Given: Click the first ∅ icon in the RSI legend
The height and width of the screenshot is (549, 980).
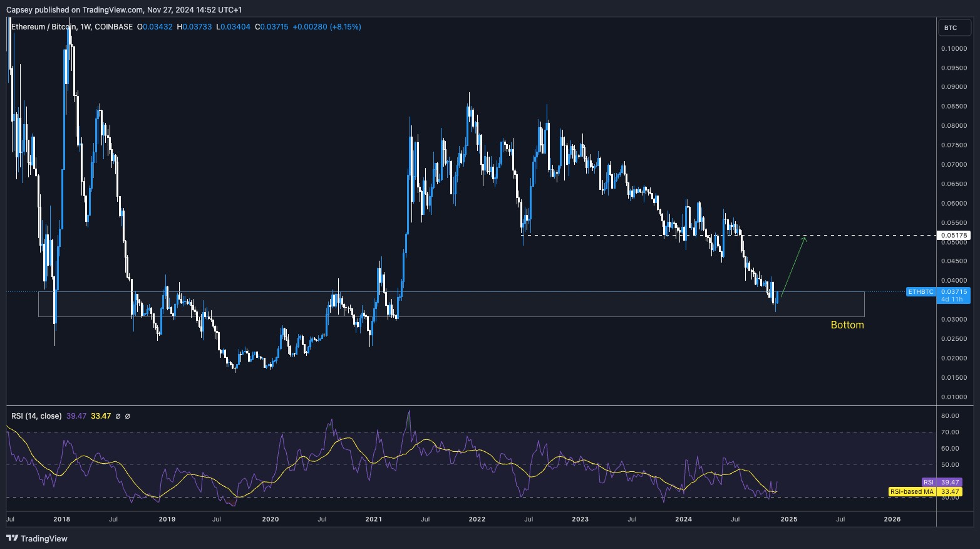Looking at the screenshot, I should pos(118,416).
